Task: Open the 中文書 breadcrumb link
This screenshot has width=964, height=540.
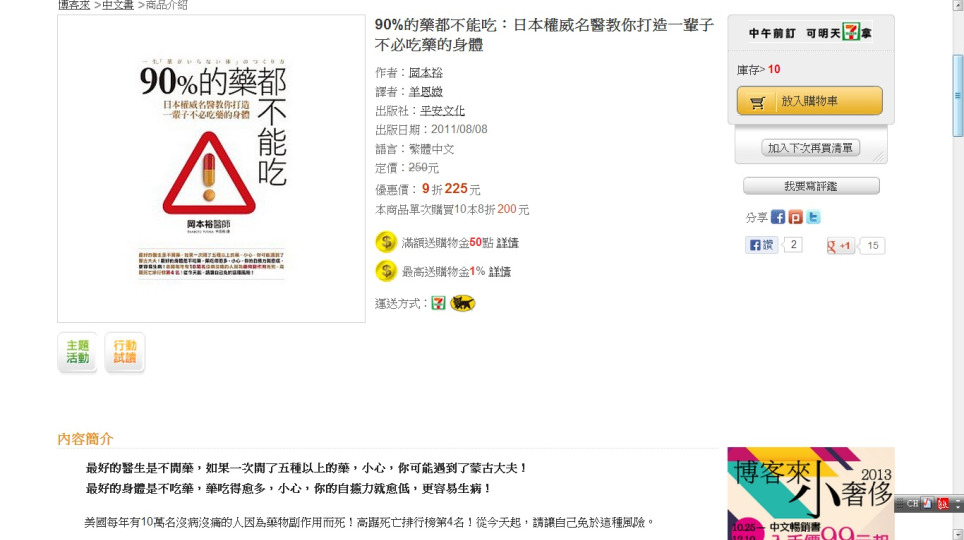Action: tap(117, 6)
